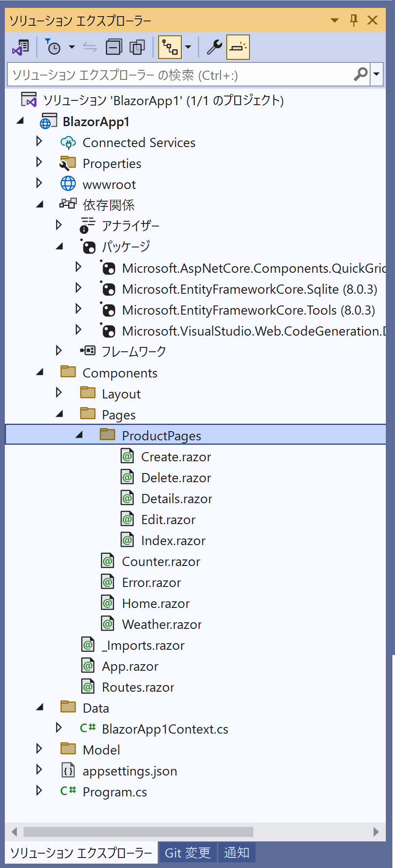Click Properties wrench folder icon in tree

click(x=68, y=163)
